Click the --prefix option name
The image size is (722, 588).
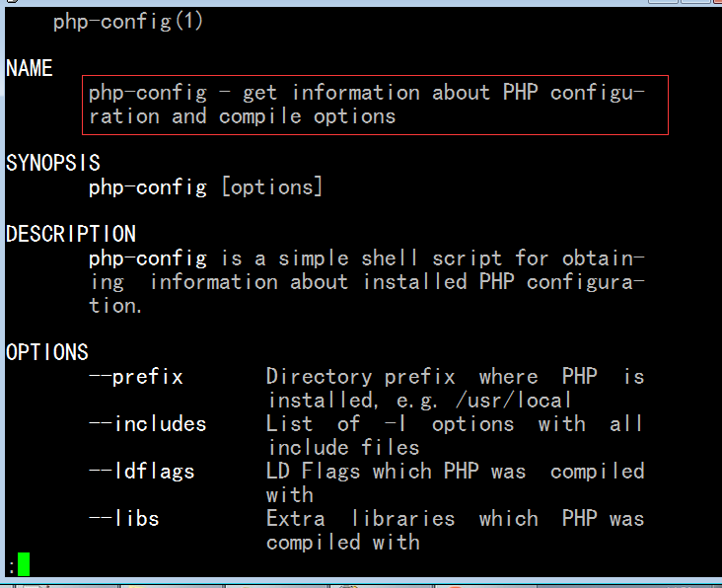tap(136, 377)
